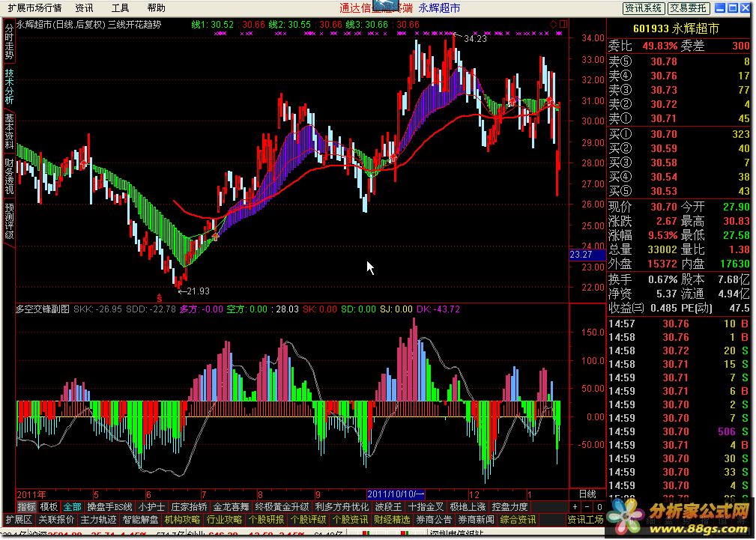
Task: Open the 基本资料 side tab
Action: (9, 131)
